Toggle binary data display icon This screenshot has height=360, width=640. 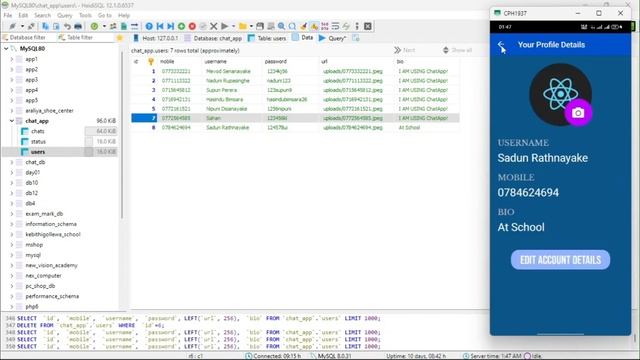[x=324, y=26]
